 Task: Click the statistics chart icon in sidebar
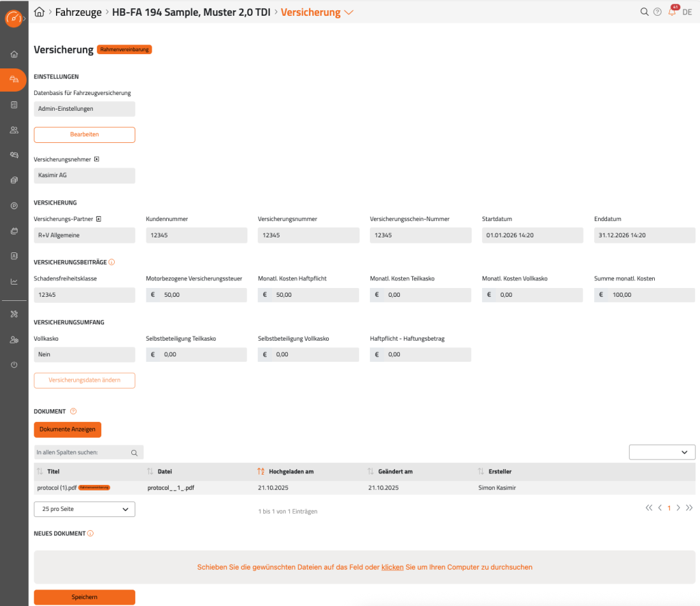click(14, 281)
